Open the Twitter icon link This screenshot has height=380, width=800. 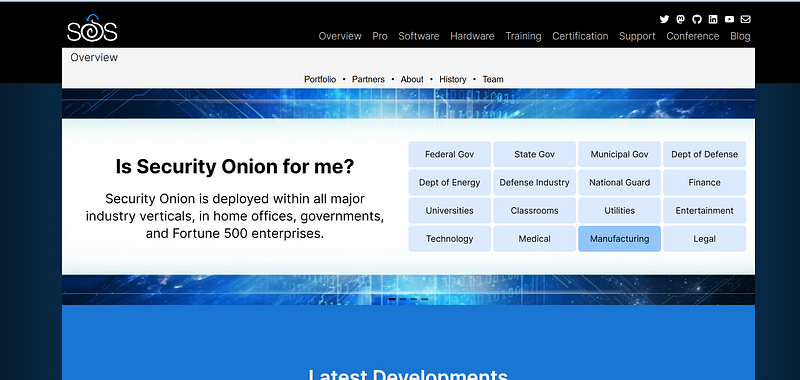[x=664, y=19]
